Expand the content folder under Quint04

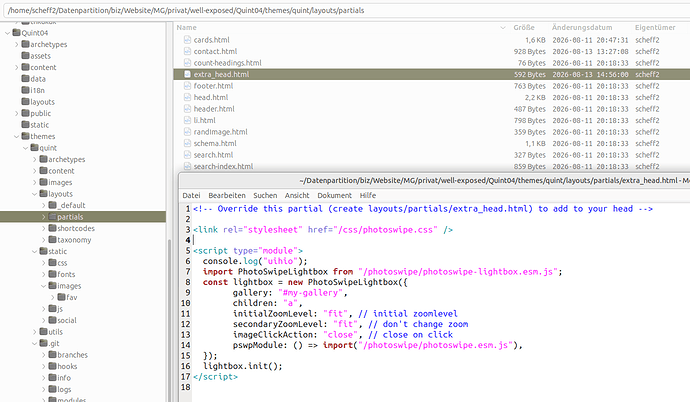[16, 67]
